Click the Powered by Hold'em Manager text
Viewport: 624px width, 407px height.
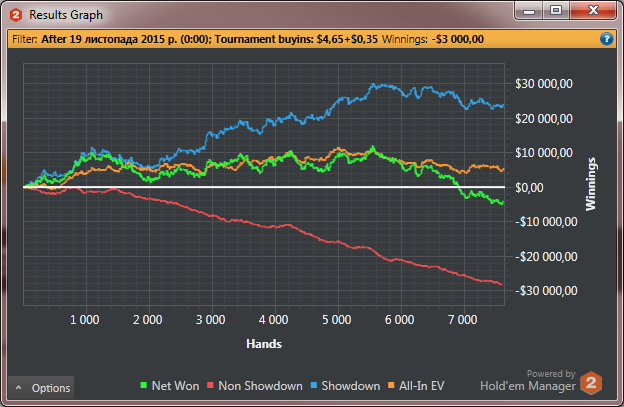[528, 380]
